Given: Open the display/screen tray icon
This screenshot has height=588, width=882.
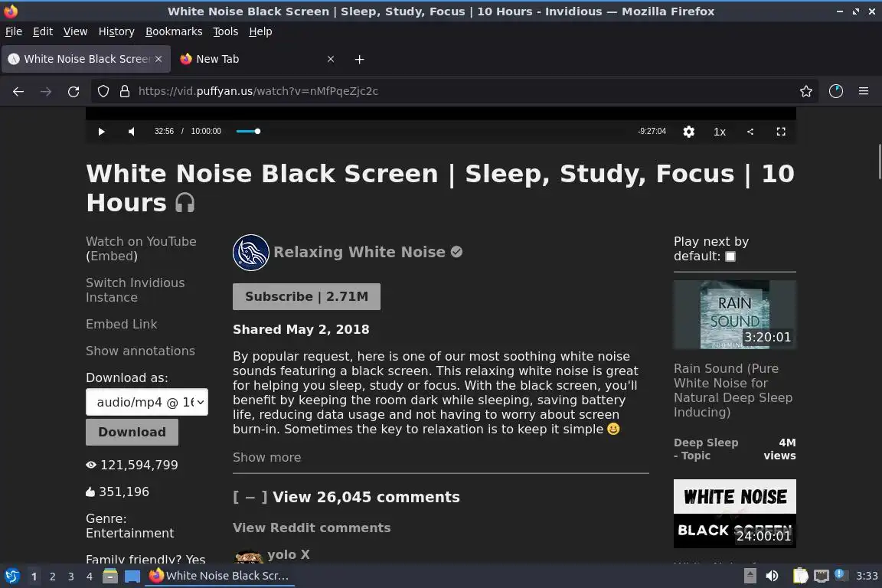Looking at the screenshot, I should coord(822,576).
